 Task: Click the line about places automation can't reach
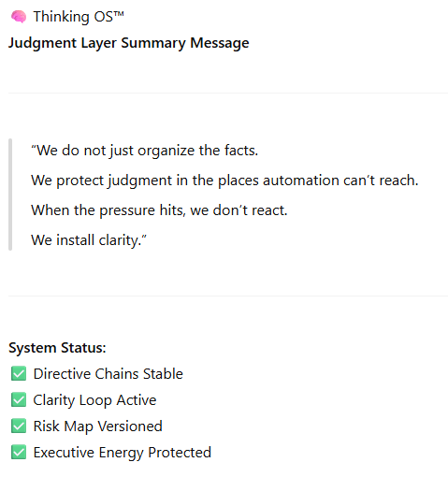click(224, 181)
